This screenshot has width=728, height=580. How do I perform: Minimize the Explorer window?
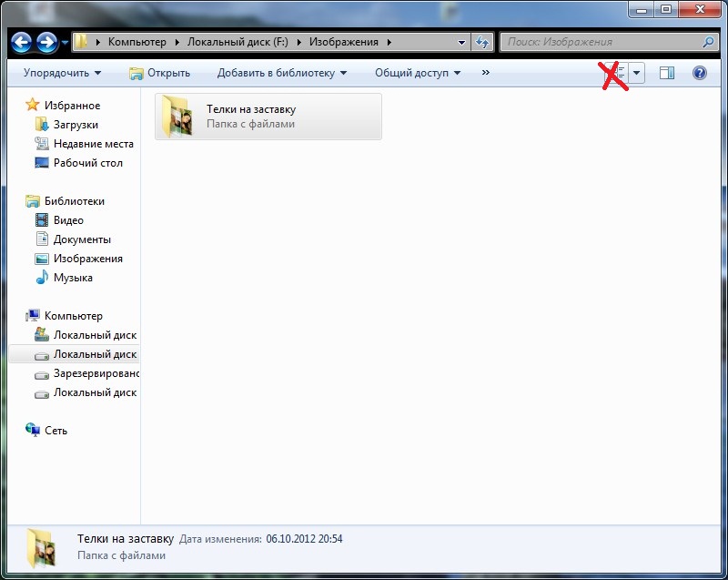pyautogui.click(x=642, y=9)
